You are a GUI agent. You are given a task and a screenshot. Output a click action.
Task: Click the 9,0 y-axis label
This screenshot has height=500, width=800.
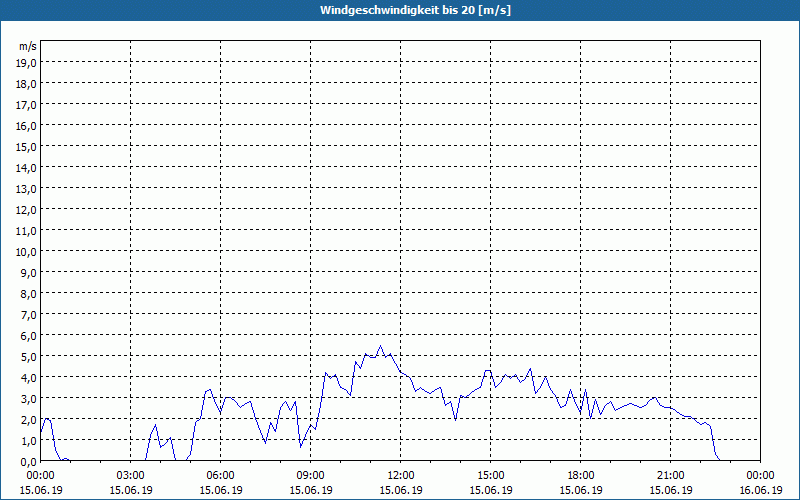(29, 272)
